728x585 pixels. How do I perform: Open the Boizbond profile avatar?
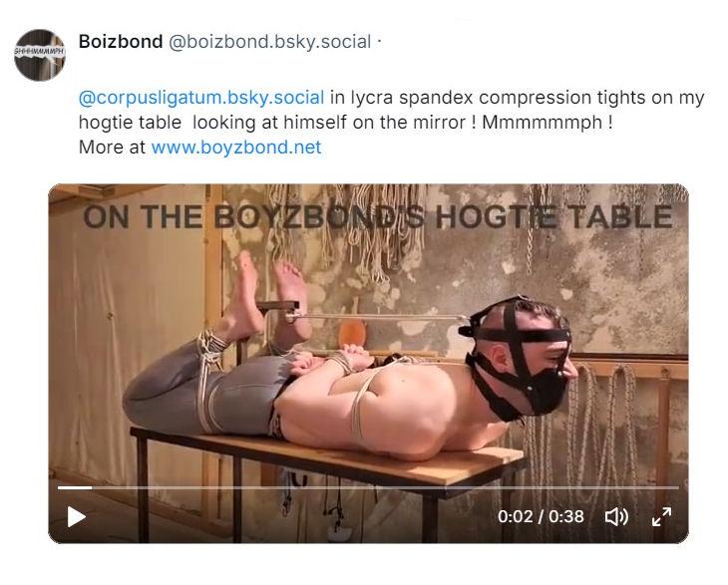pos(40,55)
